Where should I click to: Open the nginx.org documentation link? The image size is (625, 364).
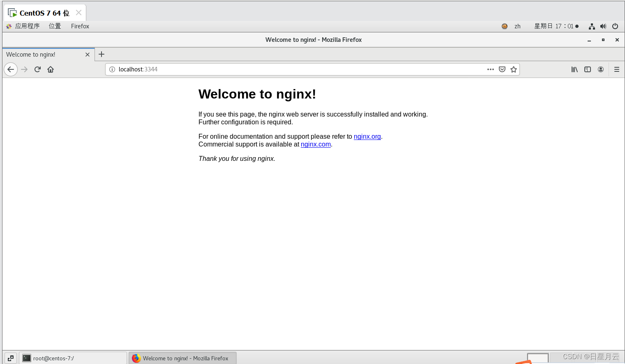coord(367,136)
